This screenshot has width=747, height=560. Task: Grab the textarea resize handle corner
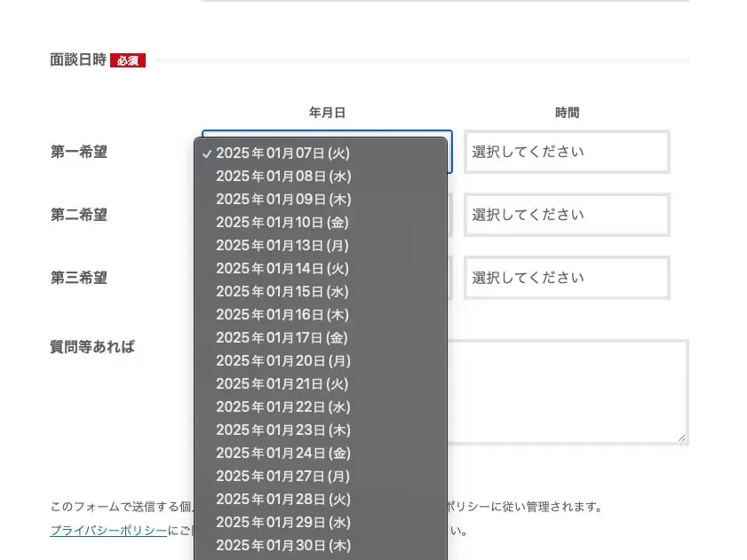pos(682,438)
